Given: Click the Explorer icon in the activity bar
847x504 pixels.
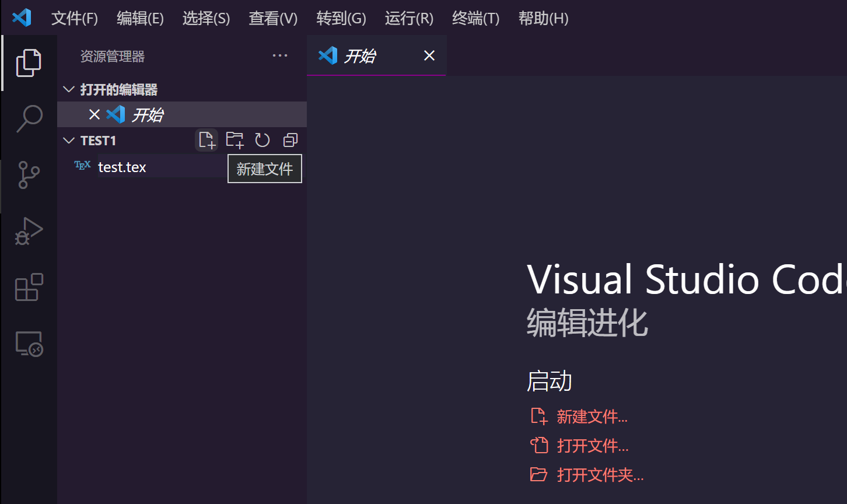Looking at the screenshot, I should [29, 62].
